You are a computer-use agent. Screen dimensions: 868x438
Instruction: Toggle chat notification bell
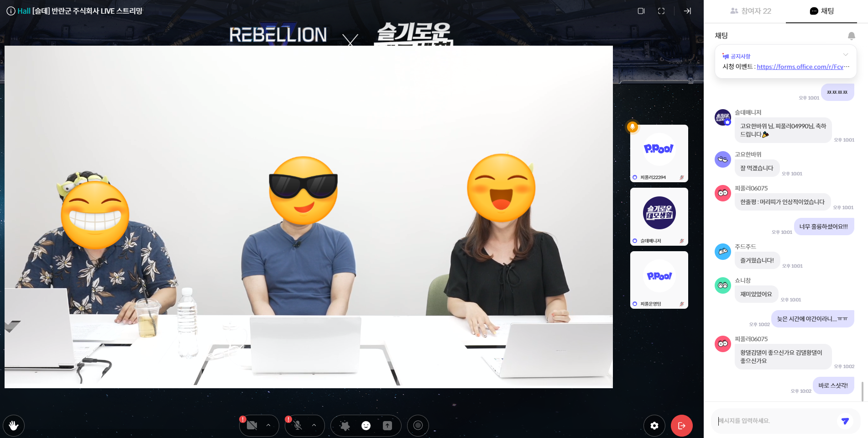click(851, 36)
